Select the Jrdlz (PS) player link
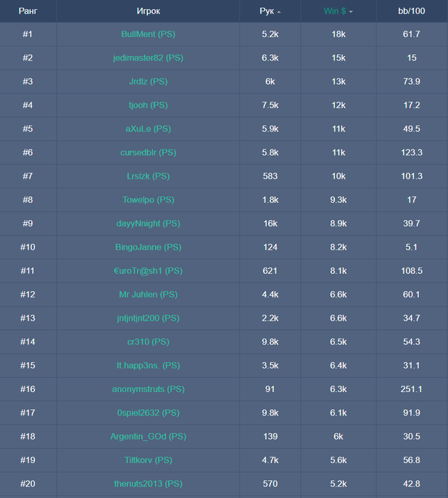The height and width of the screenshot is (498, 448). pos(148,82)
